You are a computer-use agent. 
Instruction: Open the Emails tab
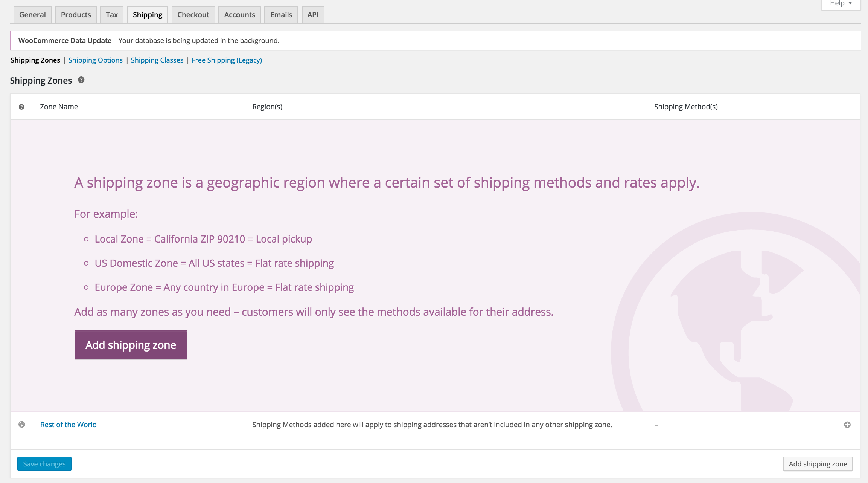coord(281,15)
